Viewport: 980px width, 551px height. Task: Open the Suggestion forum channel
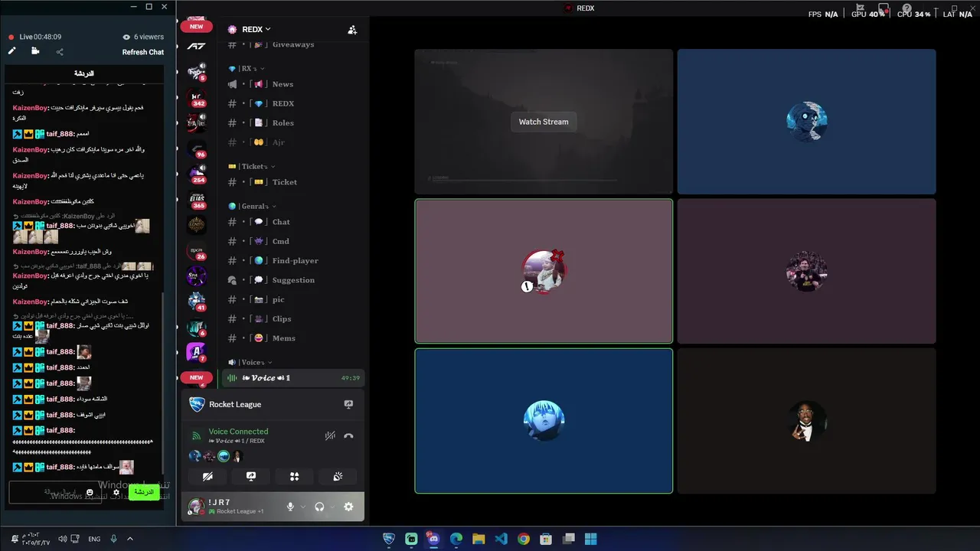click(293, 280)
